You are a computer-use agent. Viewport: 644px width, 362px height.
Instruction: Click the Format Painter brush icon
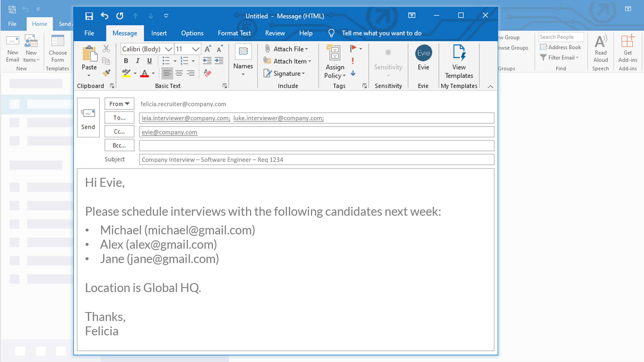(x=106, y=73)
